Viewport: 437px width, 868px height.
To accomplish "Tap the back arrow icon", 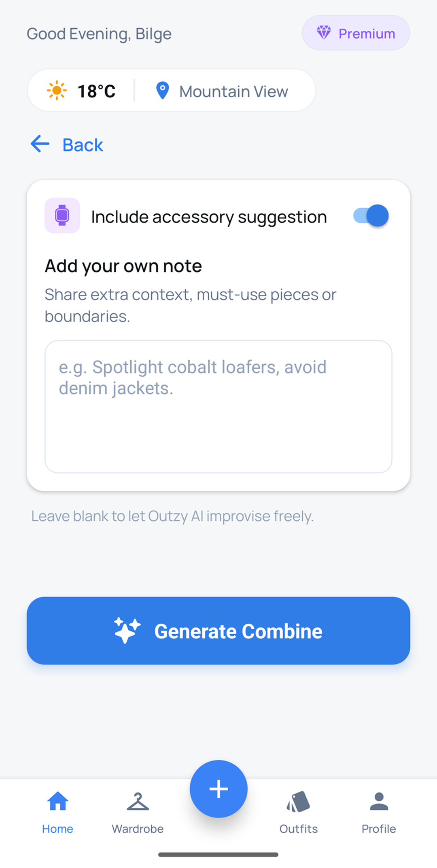I will pos(40,144).
